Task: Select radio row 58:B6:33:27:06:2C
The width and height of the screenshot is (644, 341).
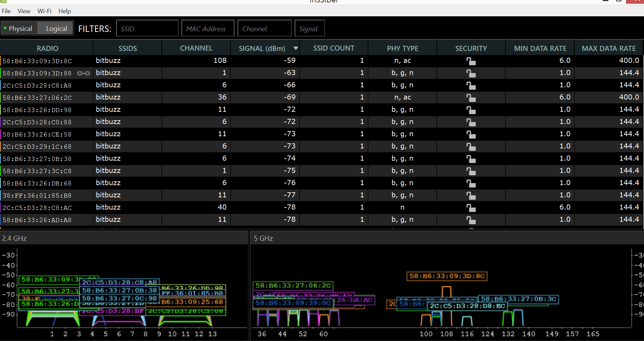Action: tap(321, 97)
